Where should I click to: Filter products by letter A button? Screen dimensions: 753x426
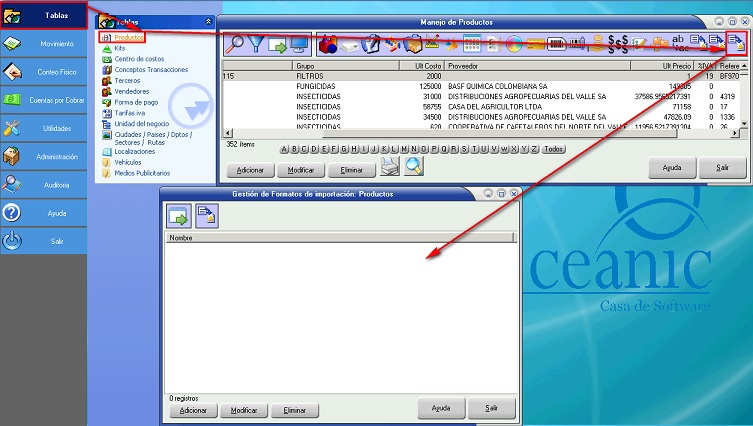[284, 149]
